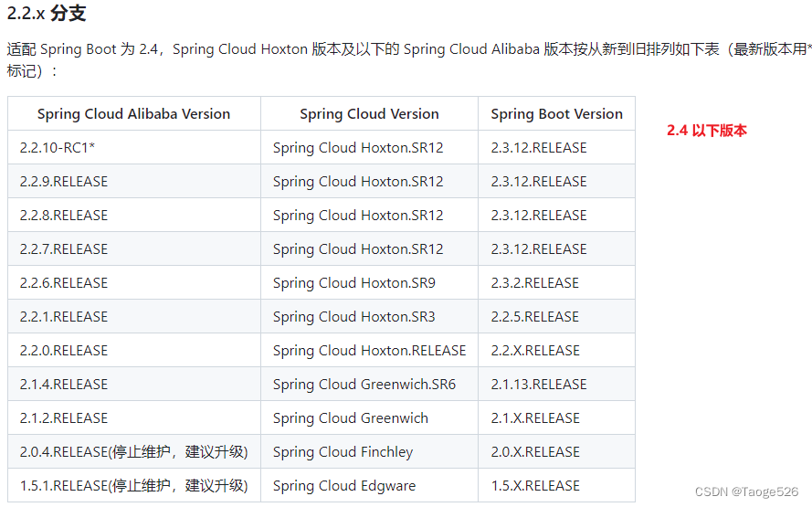The width and height of the screenshot is (812, 507).
Task: Select 2.3.12.RELEASE cell in the 2.2.7.RELEASE row
Action: pyautogui.click(x=556, y=249)
